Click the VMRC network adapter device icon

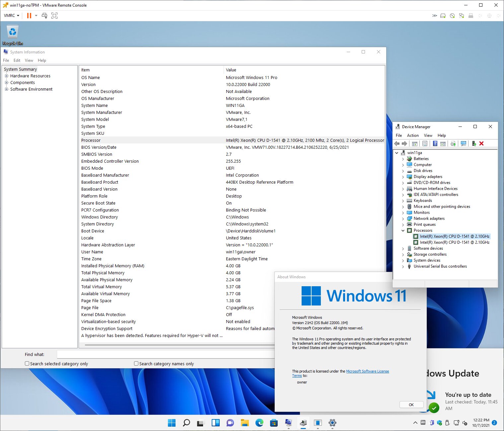462,16
